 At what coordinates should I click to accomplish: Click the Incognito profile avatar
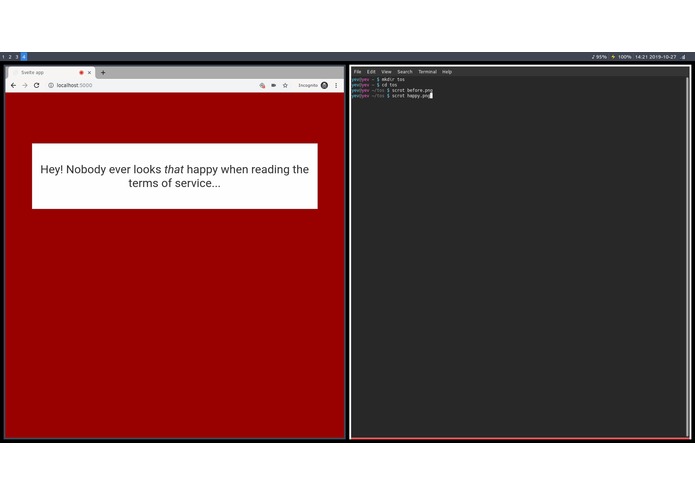(x=324, y=86)
